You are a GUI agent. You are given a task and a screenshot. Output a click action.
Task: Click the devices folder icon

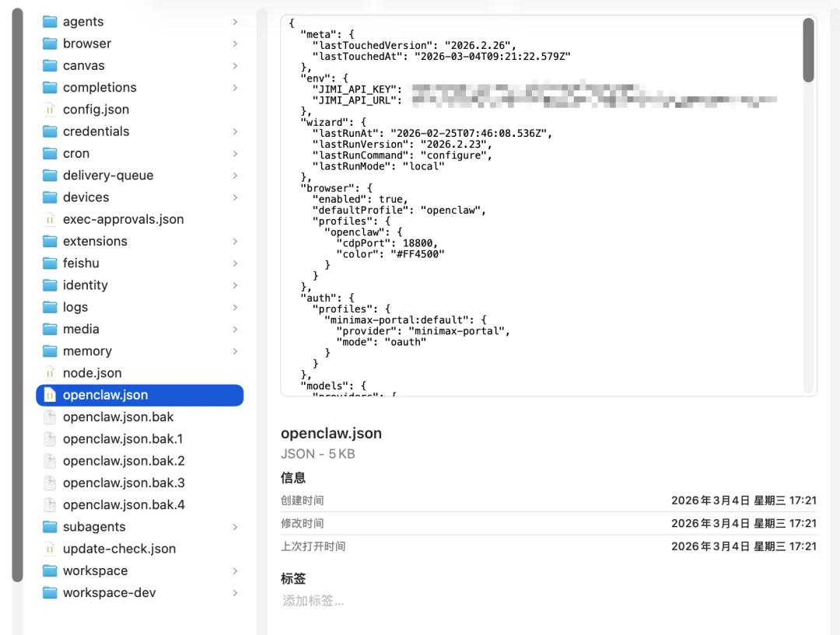coord(50,197)
